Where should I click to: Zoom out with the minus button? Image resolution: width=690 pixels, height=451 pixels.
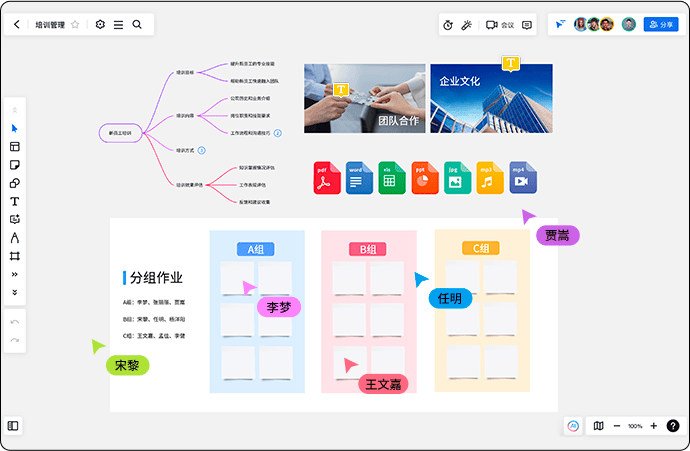(x=617, y=426)
